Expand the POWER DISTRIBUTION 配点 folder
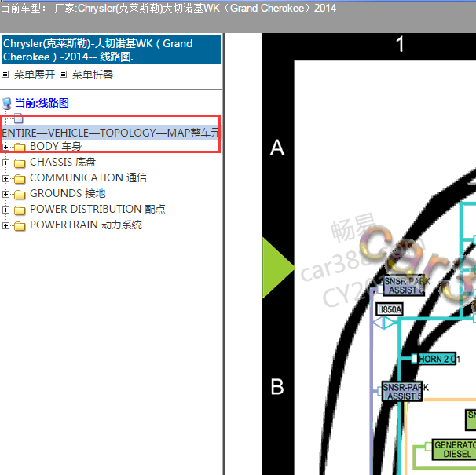 pyautogui.click(x=5, y=210)
